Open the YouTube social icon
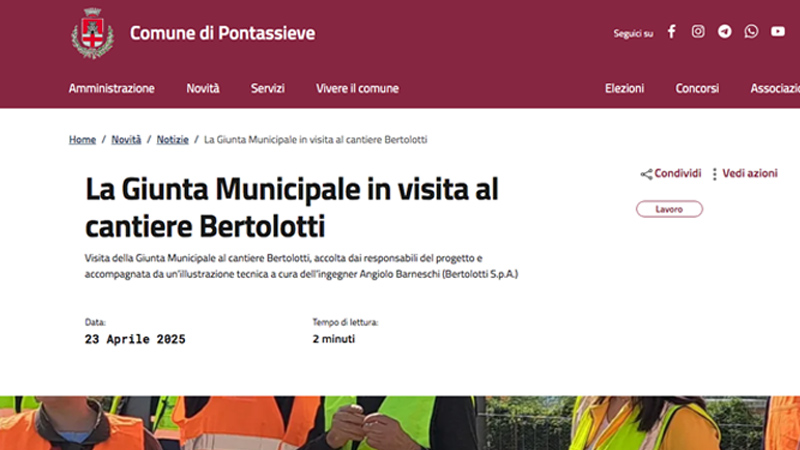The height and width of the screenshot is (450, 800). (x=778, y=32)
